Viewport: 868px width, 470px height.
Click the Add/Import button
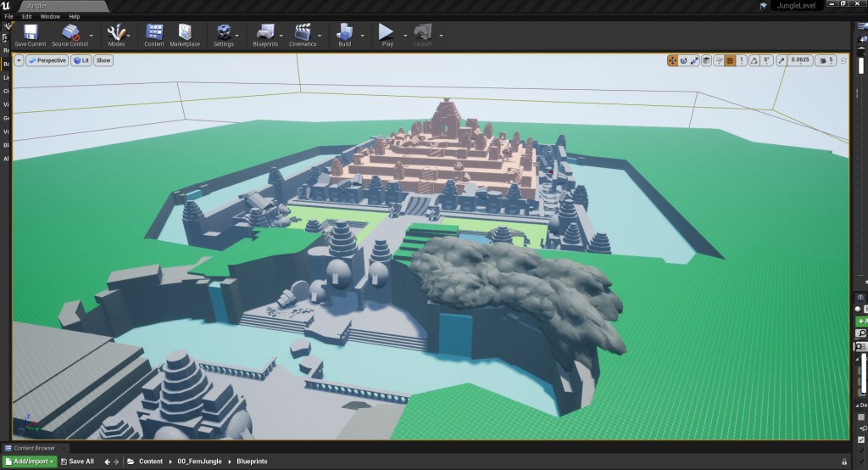point(30,462)
